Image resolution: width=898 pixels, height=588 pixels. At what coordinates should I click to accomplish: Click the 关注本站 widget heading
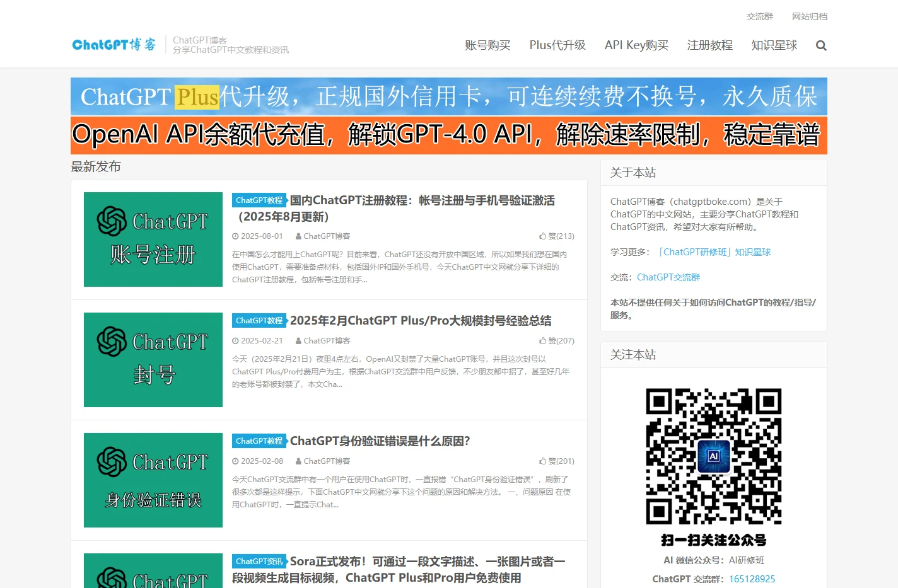[x=633, y=355]
